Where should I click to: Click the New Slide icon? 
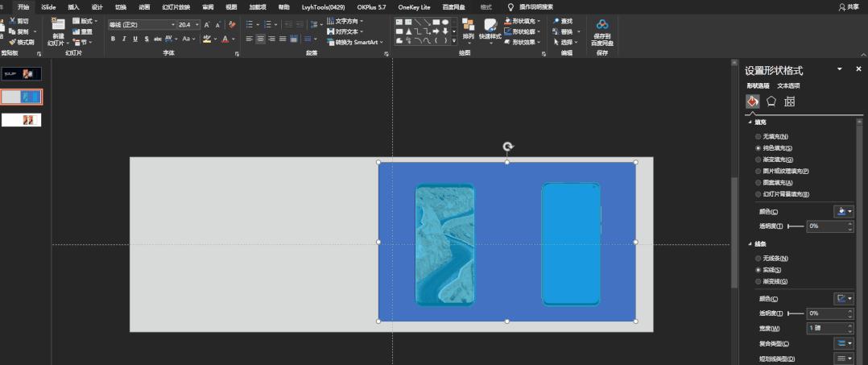[58, 29]
